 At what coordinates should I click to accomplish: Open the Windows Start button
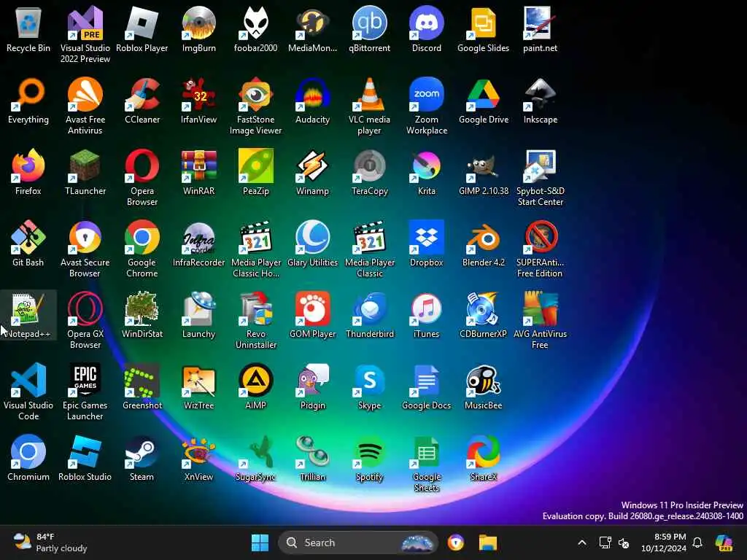coord(260,542)
